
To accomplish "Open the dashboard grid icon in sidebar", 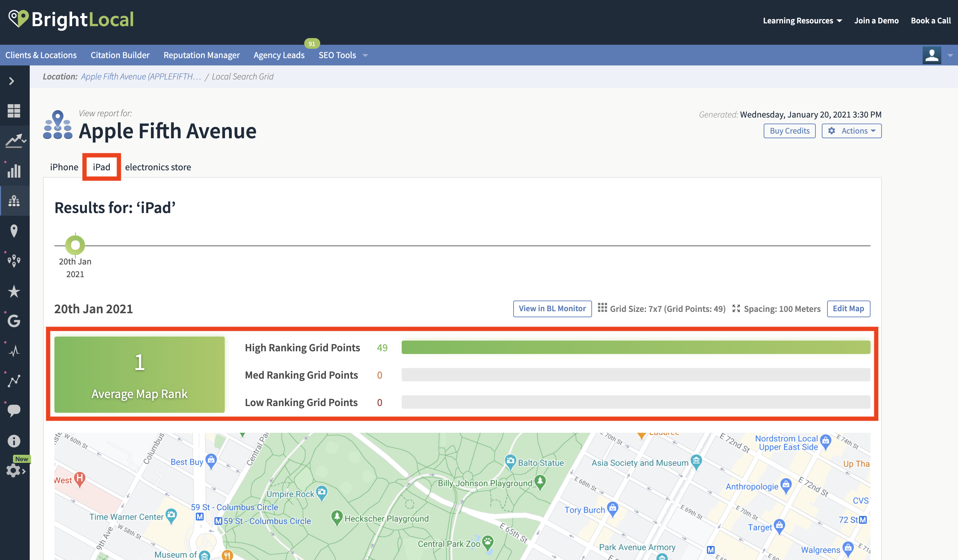I will 14,111.
